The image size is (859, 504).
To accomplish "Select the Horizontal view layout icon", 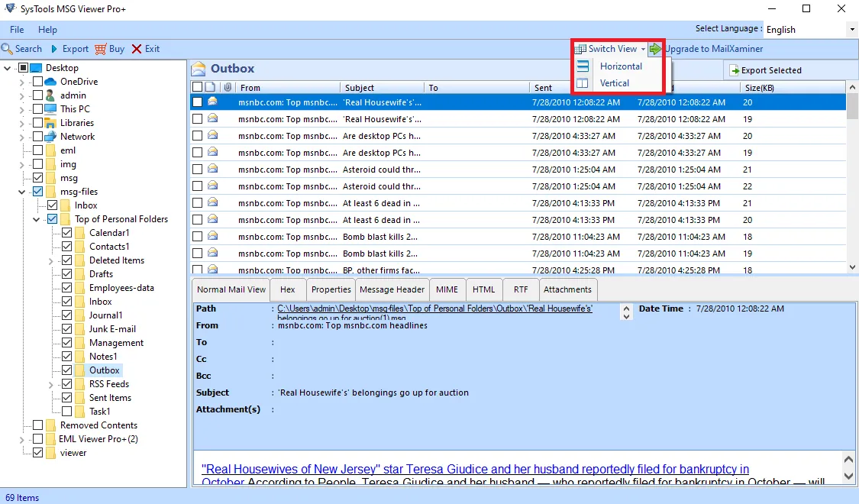I will point(583,66).
